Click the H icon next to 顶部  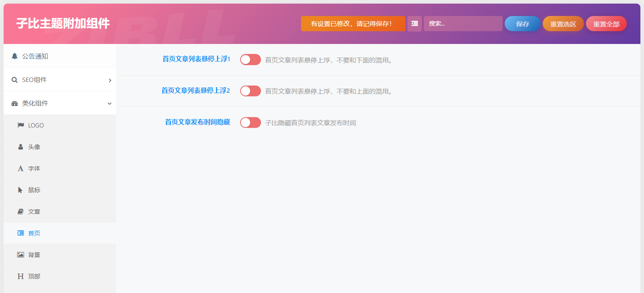[21, 276]
